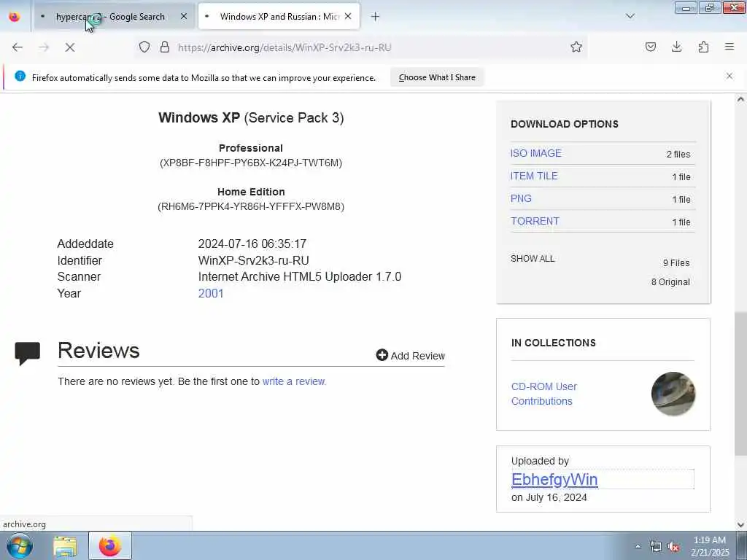
Task: Click the scrollbar down arrow
Action: [740, 525]
